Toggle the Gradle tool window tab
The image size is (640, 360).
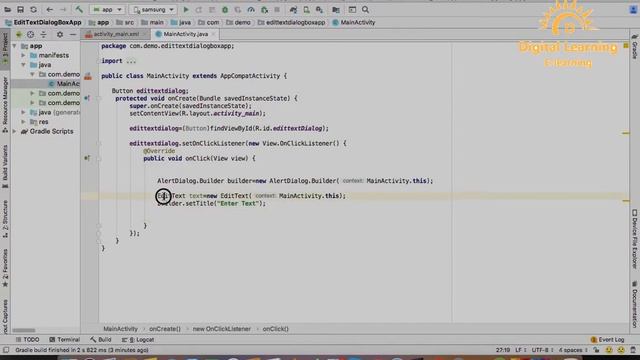[x=635, y=47]
